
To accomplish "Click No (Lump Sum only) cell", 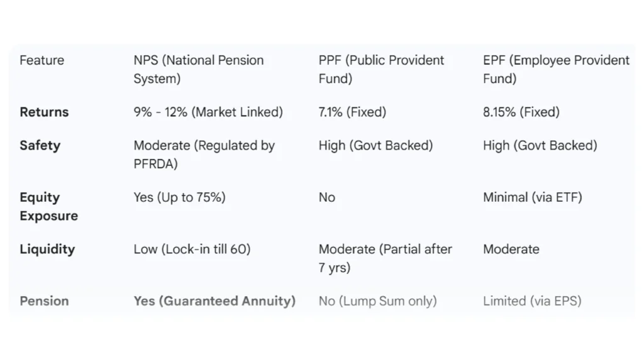I will [x=377, y=301].
